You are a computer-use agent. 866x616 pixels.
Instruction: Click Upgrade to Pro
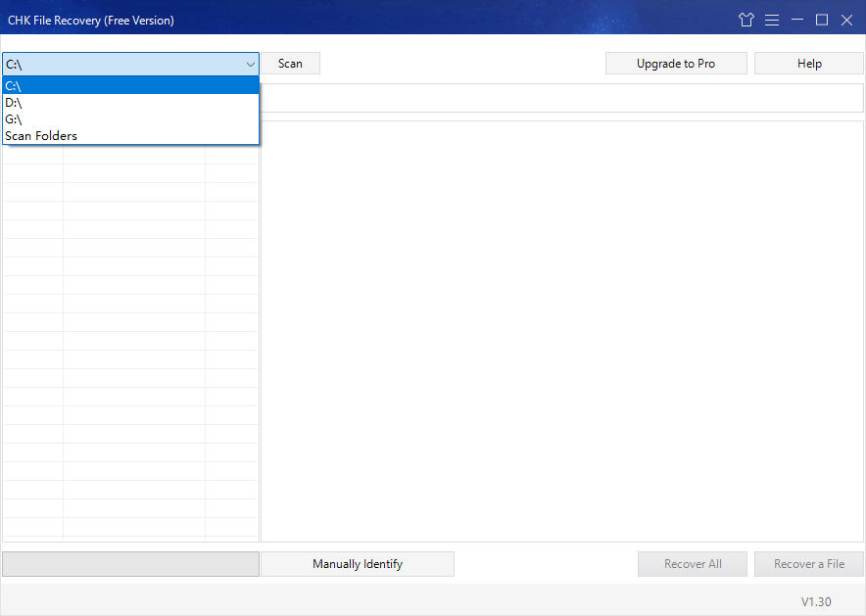[x=676, y=63]
